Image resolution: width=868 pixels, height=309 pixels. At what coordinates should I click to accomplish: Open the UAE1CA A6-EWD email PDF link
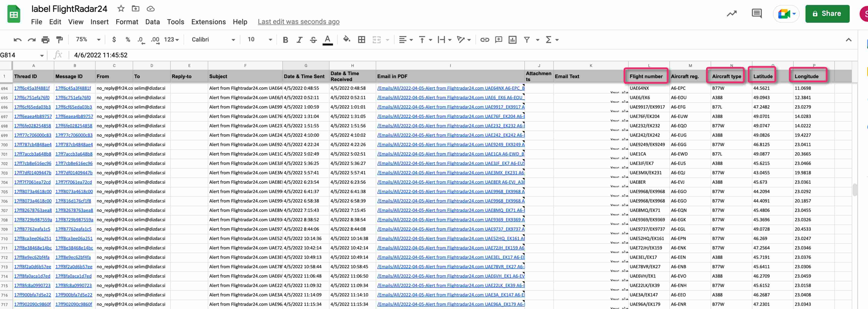click(451, 154)
